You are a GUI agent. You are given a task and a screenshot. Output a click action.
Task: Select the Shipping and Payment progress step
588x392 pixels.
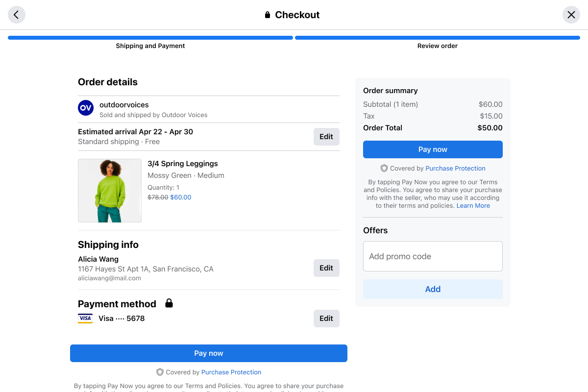(x=150, y=43)
